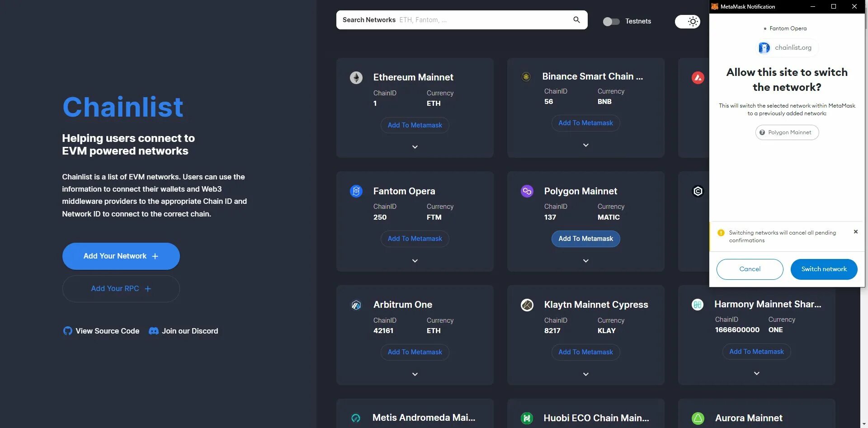Click the Polygon Mainnet chip in MetaMask
868x428 pixels.
pyautogui.click(x=787, y=132)
